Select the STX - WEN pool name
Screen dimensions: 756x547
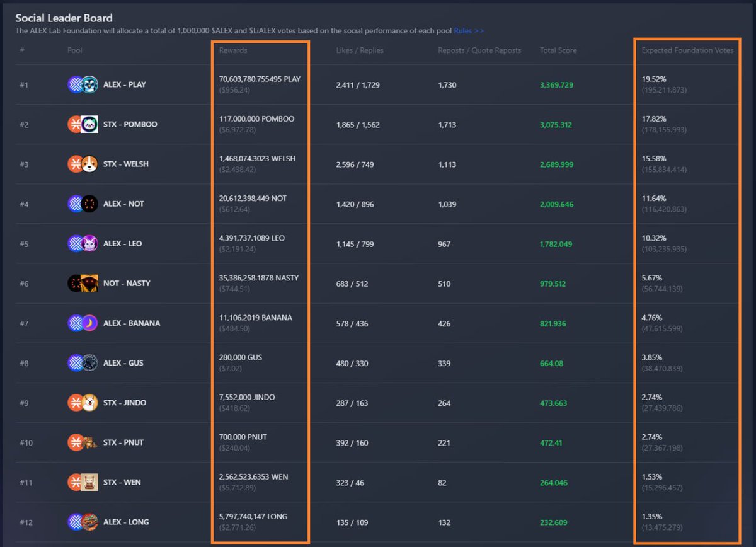pyautogui.click(x=122, y=481)
